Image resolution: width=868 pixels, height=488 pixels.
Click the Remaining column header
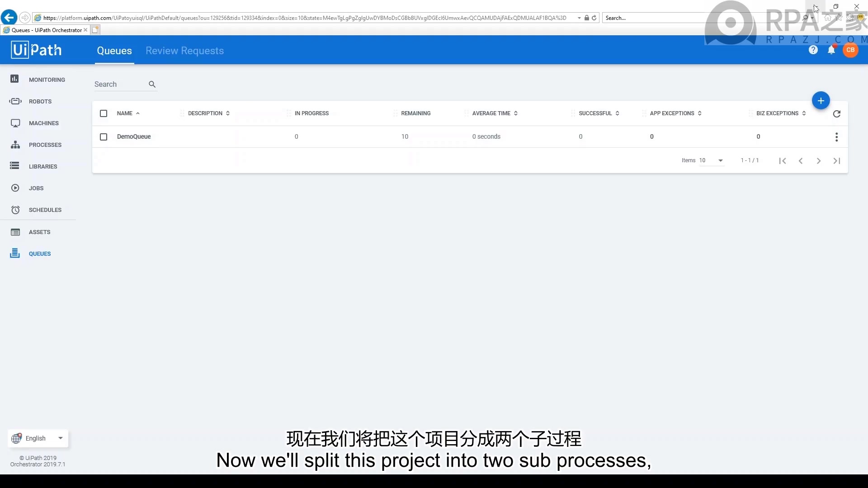[415, 113]
